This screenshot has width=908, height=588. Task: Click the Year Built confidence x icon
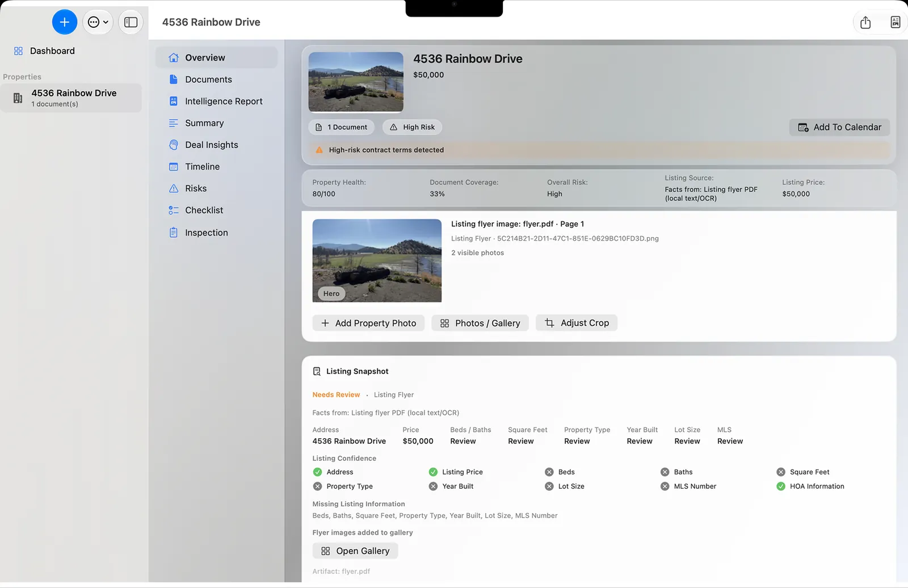point(433,486)
